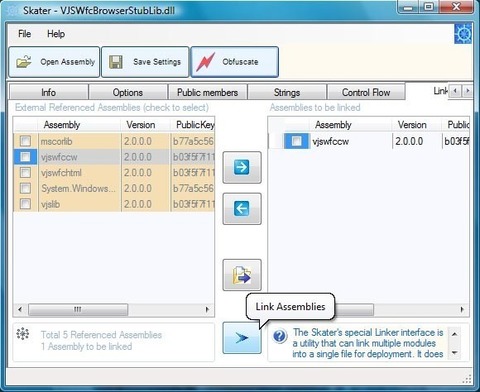Image resolution: width=480 pixels, height=392 pixels.
Task: Click the snowflake icon beside Total Referenced Assemblies
Action: point(23,334)
